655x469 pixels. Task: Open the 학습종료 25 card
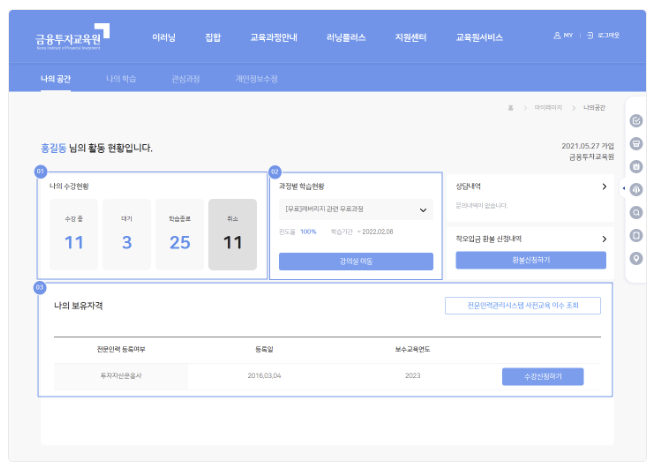pyautogui.click(x=180, y=234)
